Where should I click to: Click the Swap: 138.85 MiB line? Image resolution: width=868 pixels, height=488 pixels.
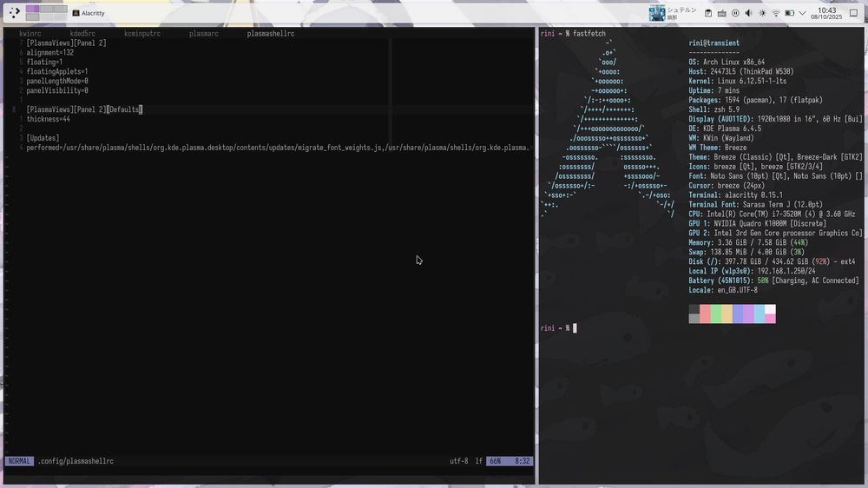(746, 252)
